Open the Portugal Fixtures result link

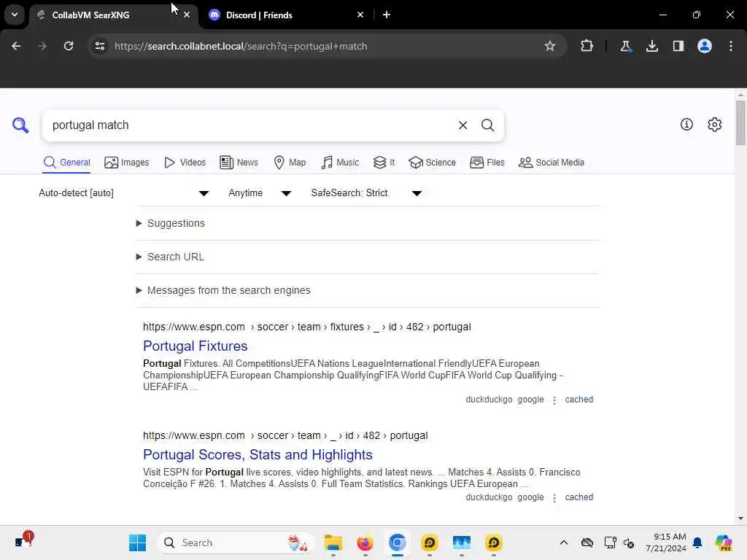pos(196,346)
